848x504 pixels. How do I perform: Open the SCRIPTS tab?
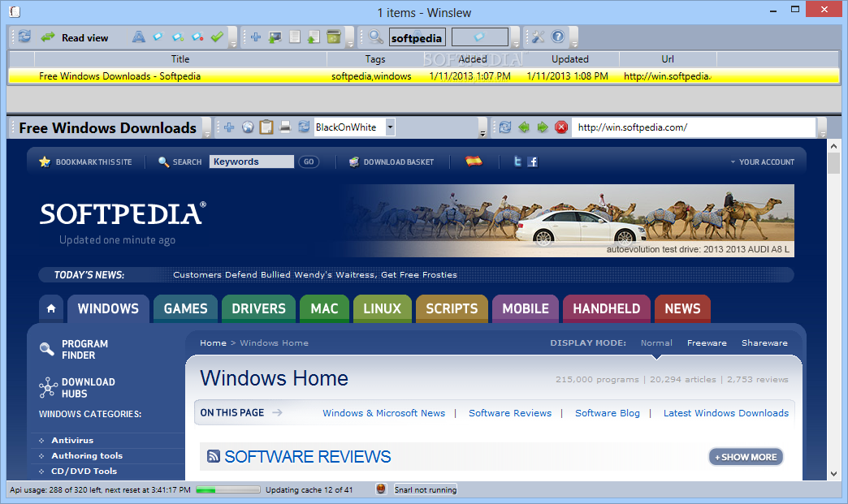tap(452, 308)
